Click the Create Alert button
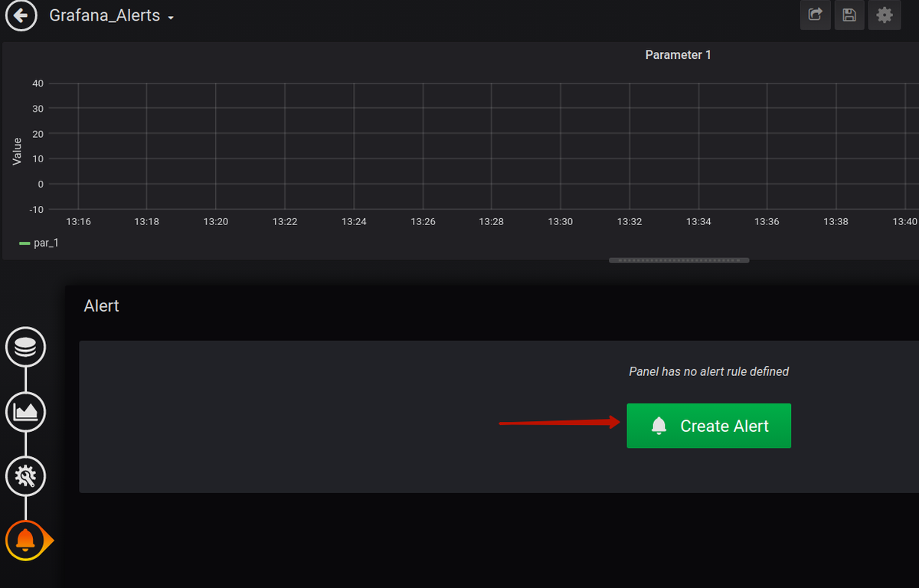 pyautogui.click(x=708, y=426)
